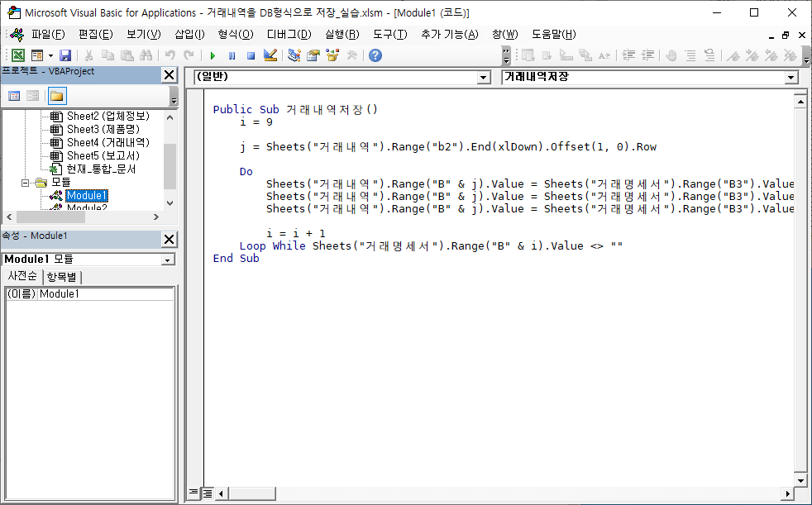The width and height of the screenshot is (812, 505).
Task: Click project tree scroll down arrow
Action: coord(170,203)
